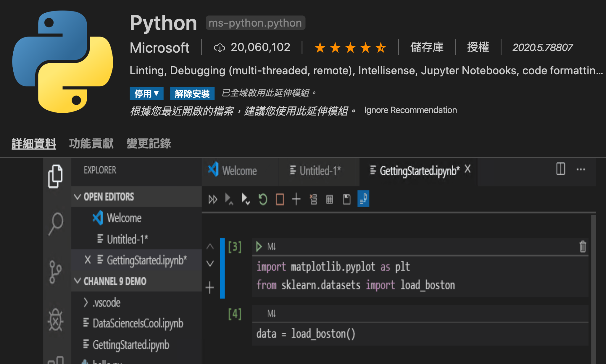
Task: Restart the Jupyter kernel
Action: [262, 199]
